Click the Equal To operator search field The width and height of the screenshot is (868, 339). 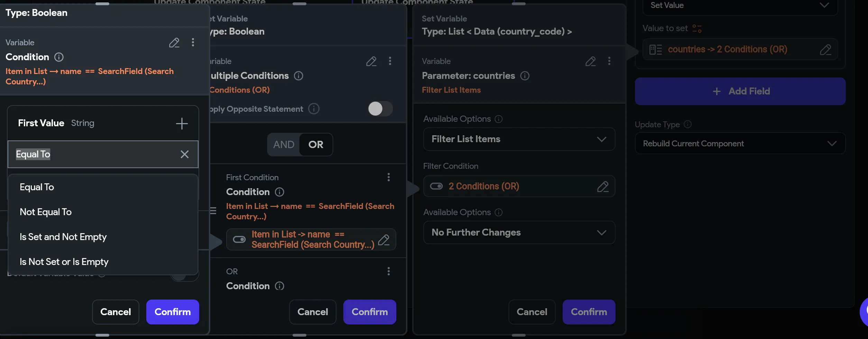point(93,154)
